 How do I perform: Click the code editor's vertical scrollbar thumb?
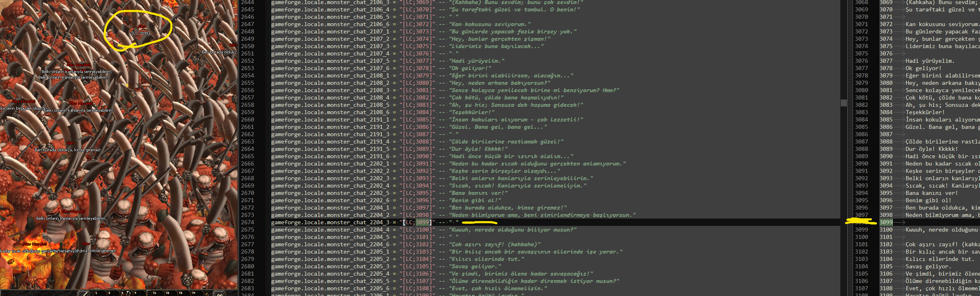pos(844,103)
